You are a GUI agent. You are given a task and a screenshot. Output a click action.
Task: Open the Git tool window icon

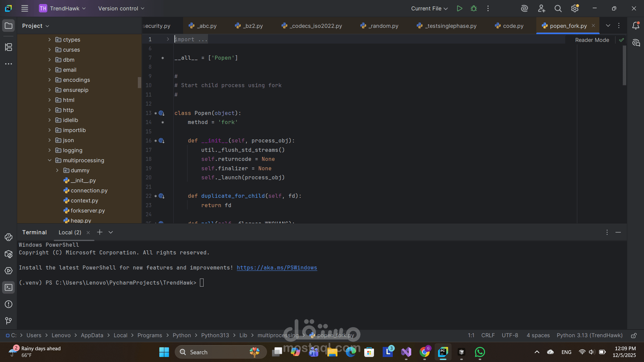(x=8, y=321)
